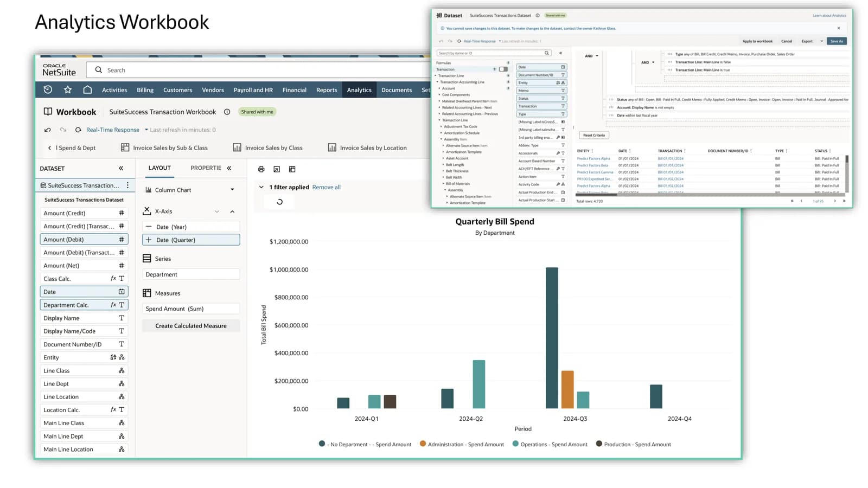The width and height of the screenshot is (868, 488).
Task: Open the Real-Time Response dropdown arrow
Action: (x=146, y=130)
